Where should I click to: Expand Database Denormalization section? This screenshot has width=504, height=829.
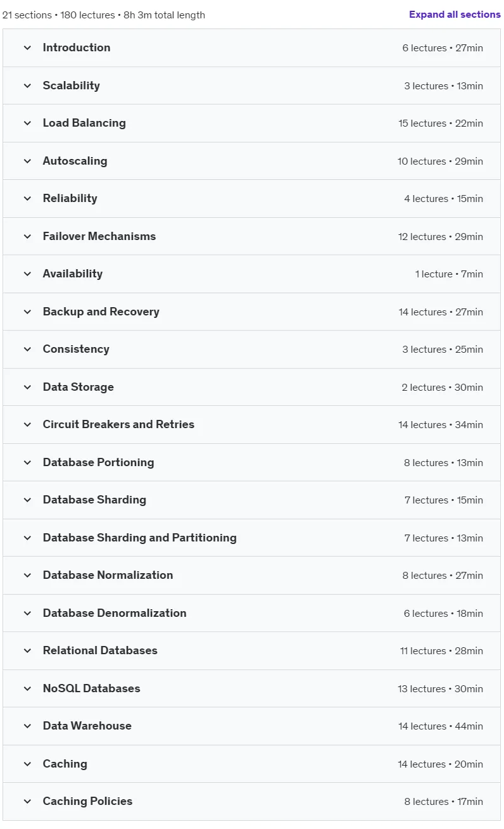tap(251, 613)
